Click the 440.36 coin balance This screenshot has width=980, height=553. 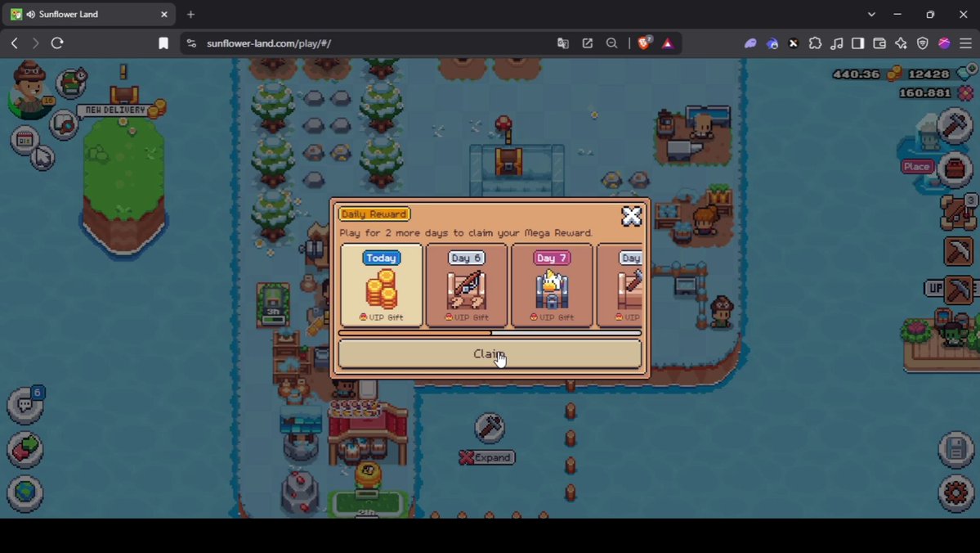click(x=856, y=74)
